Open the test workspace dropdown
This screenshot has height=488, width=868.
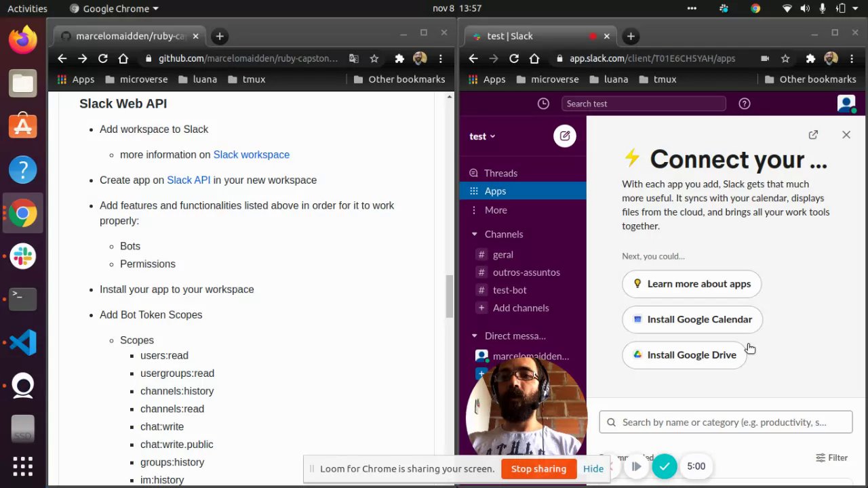point(482,136)
